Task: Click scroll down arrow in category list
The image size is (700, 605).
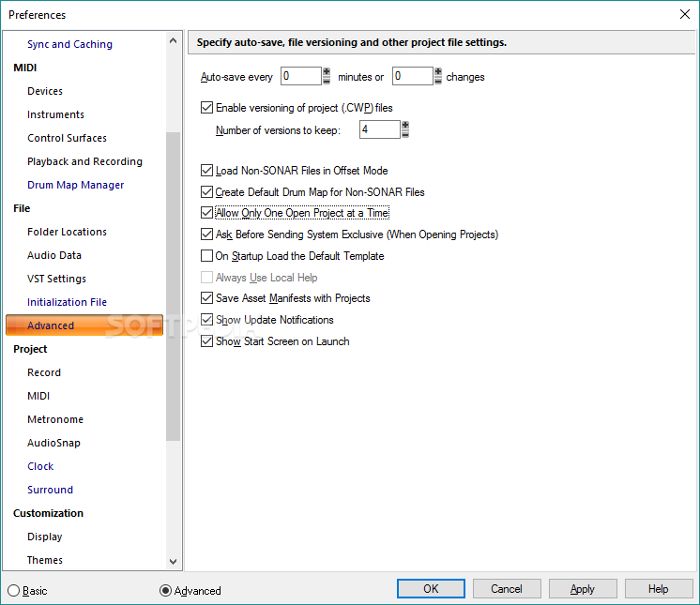Action: 174,561
